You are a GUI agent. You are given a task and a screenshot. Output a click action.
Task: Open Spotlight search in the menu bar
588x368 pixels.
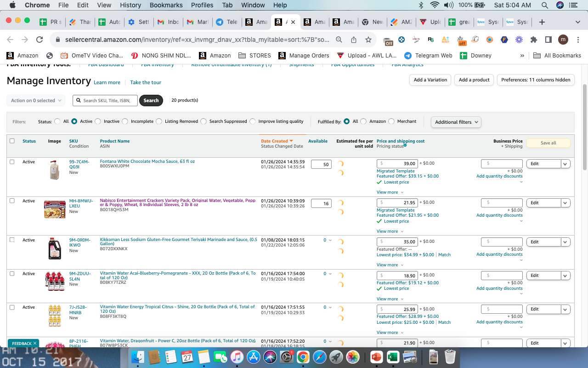click(545, 5)
